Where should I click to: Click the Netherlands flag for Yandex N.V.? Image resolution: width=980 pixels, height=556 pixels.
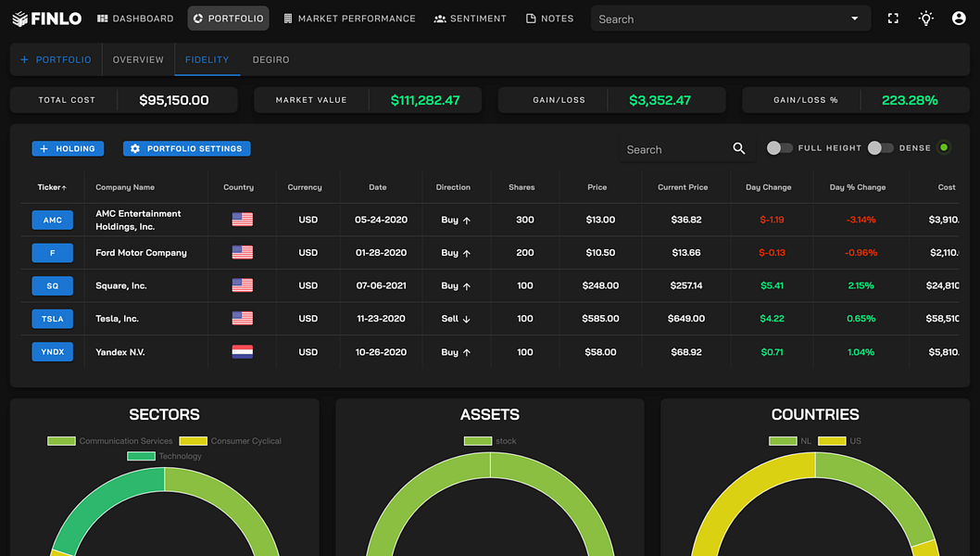(243, 352)
